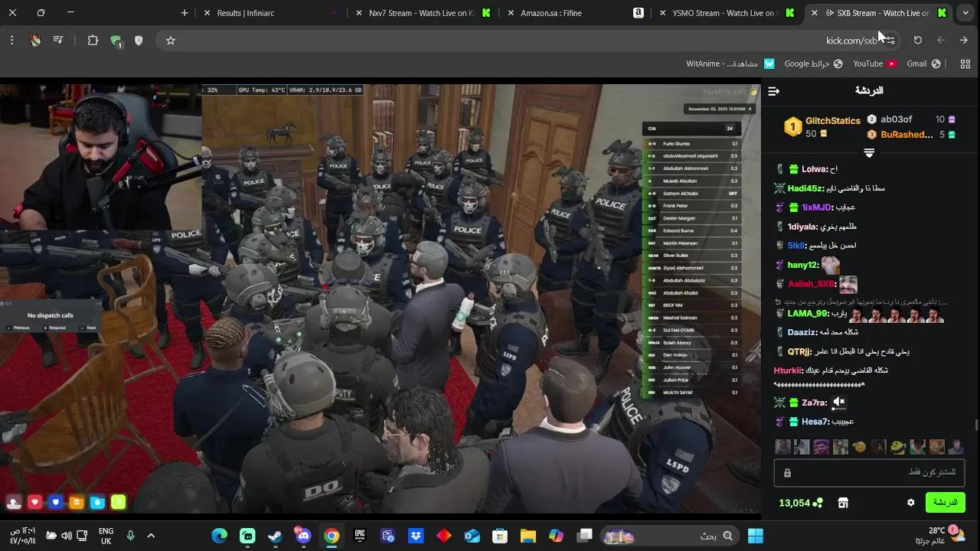This screenshot has width=980, height=551.
Task: Reload the page
Action: (917, 41)
